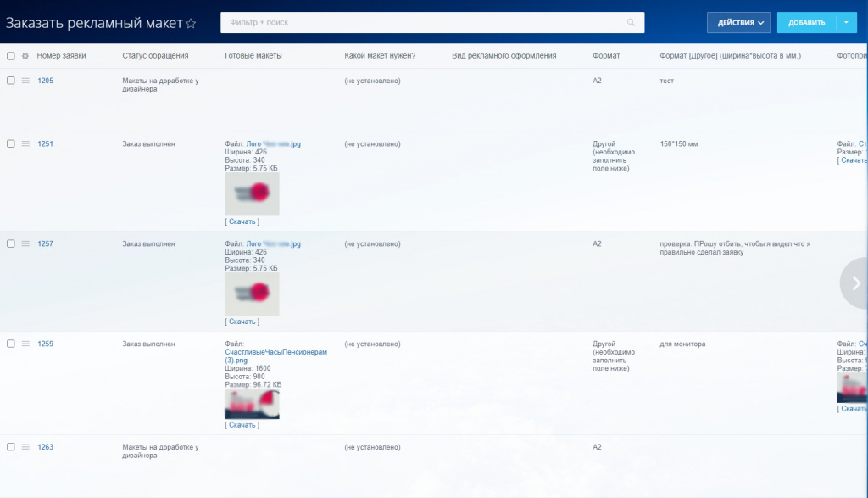Select 'Заказ выполнен' status in row 1257

coord(148,243)
